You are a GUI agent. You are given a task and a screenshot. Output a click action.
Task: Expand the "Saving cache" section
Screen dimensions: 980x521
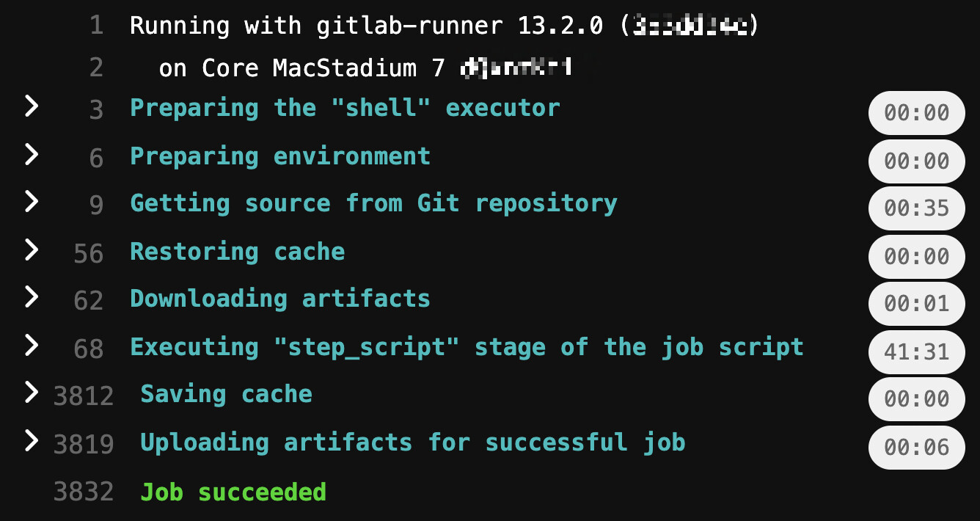point(32,394)
